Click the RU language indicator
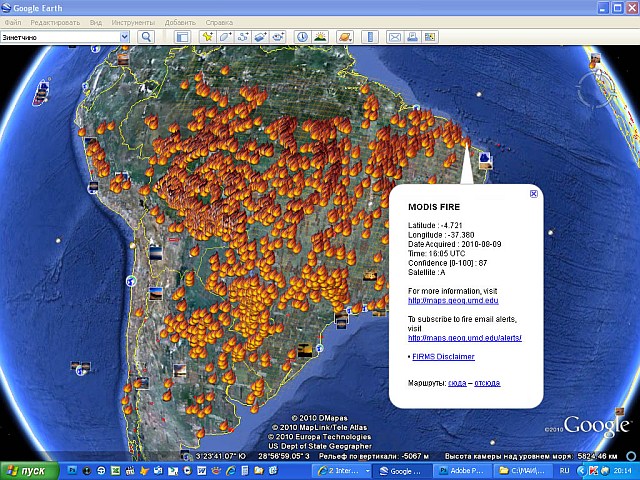This screenshot has width=640, height=480. point(564,471)
